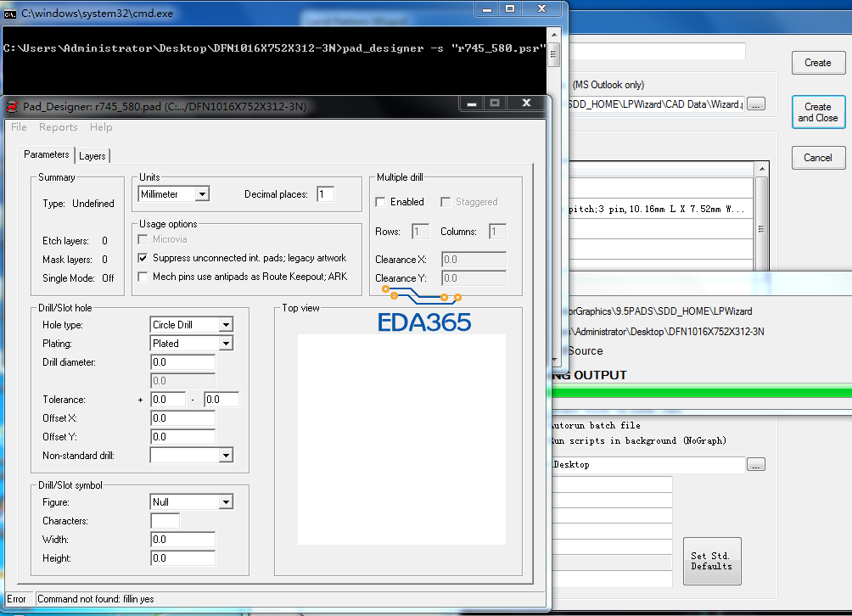The image size is (852, 616).
Task: Click the negative Tolerance input field
Action: tap(221, 400)
